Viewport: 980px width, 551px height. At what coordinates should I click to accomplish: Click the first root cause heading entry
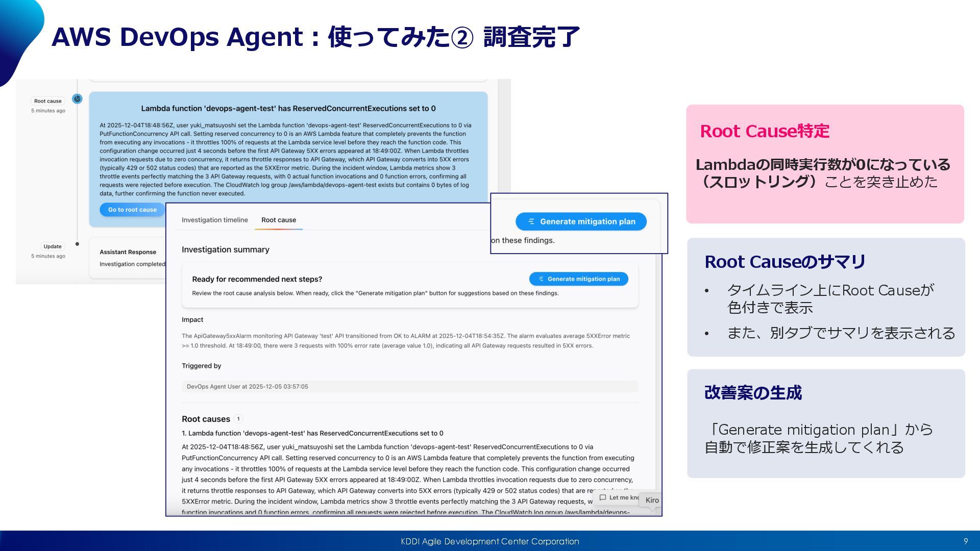[x=312, y=433]
